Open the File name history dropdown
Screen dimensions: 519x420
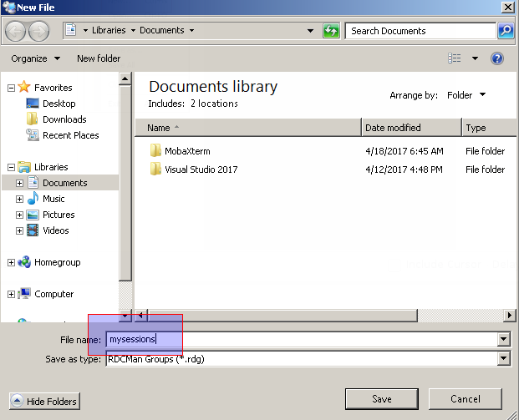503,339
